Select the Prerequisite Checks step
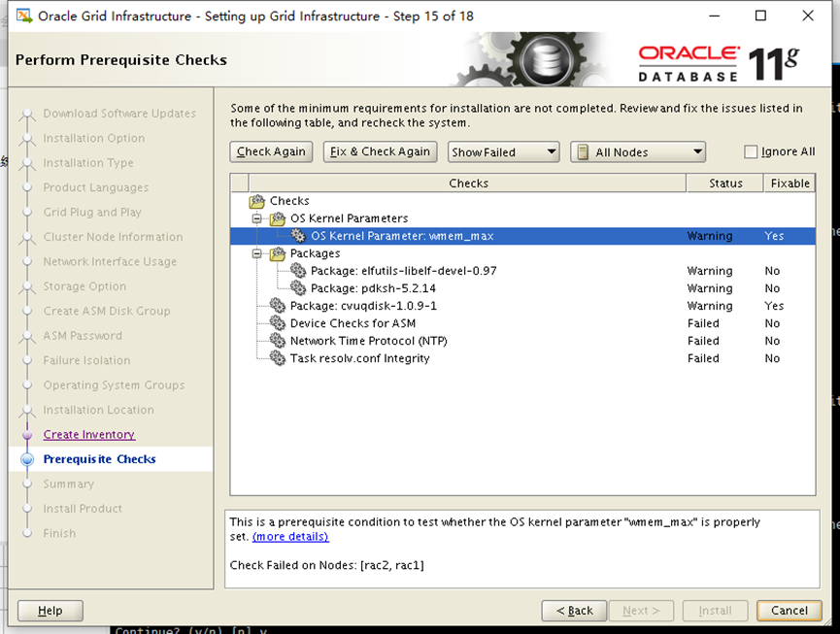840x634 pixels. tap(100, 459)
